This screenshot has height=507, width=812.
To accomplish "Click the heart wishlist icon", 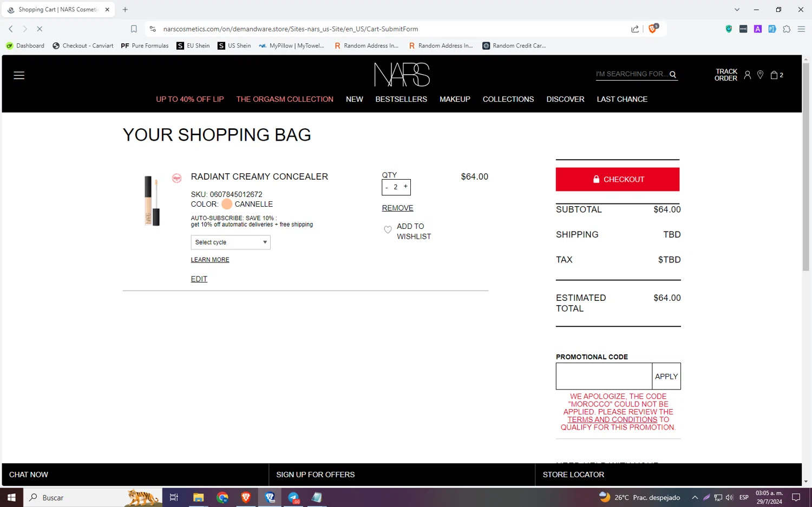I will pyautogui.click(x=388, y=229).
